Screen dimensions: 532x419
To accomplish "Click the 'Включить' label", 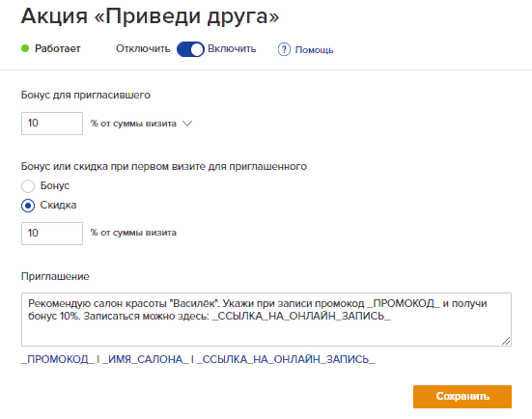I will 232,49.
